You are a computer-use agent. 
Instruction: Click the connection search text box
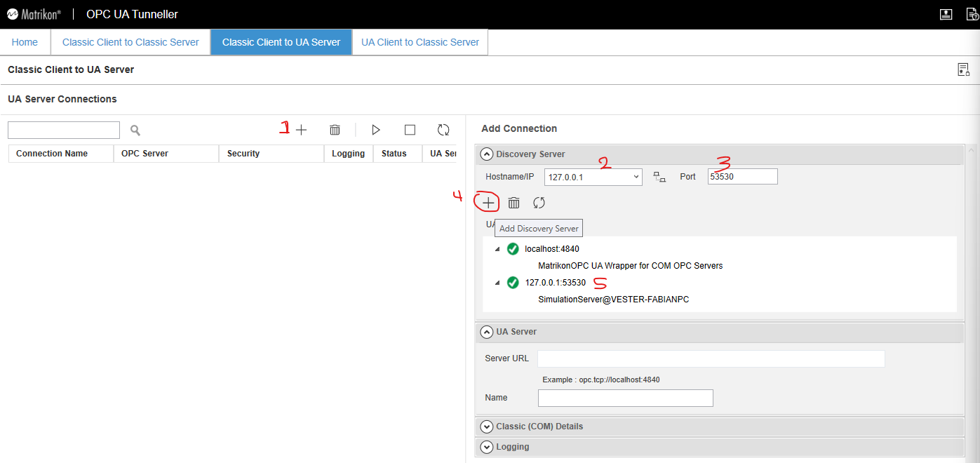pyautogui.click(x=64, y=130)
